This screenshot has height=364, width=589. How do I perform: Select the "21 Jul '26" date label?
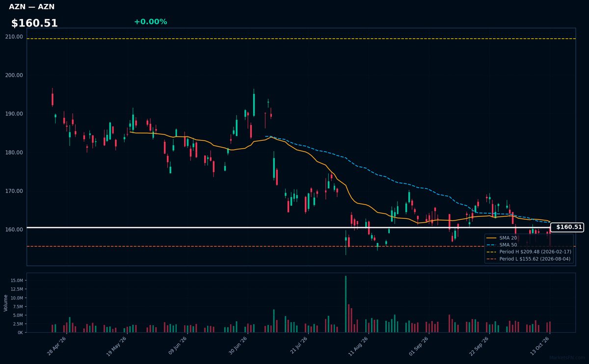298,346
